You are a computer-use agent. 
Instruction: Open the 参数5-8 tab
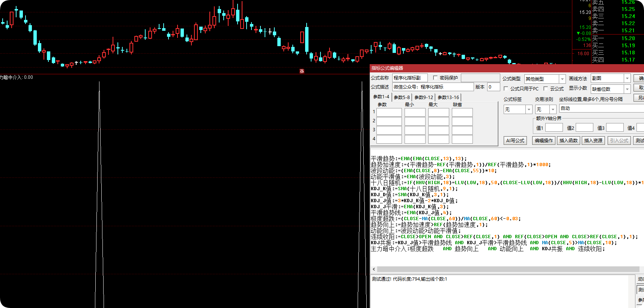point(402,98)
